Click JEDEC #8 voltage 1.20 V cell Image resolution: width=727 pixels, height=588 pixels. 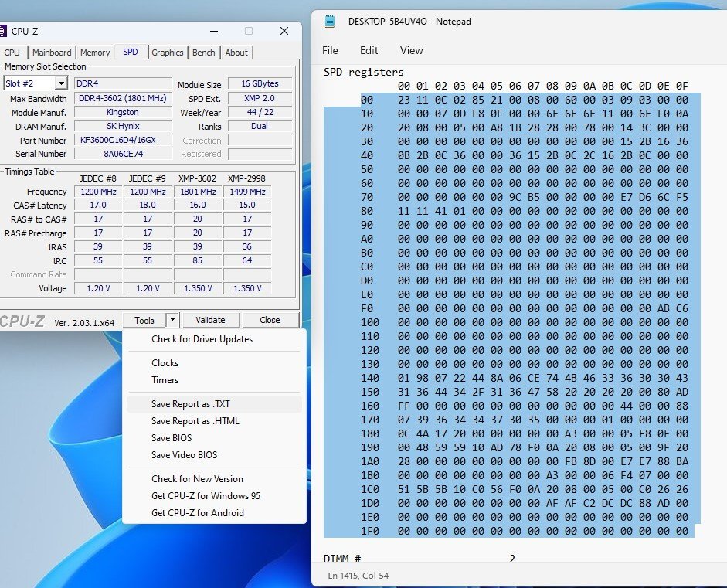[98, 288]
